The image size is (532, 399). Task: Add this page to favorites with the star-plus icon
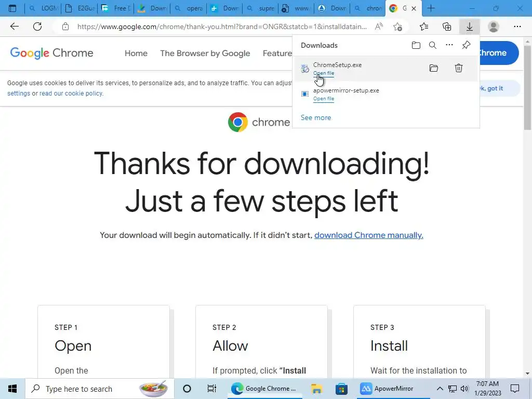pos(397,26)
